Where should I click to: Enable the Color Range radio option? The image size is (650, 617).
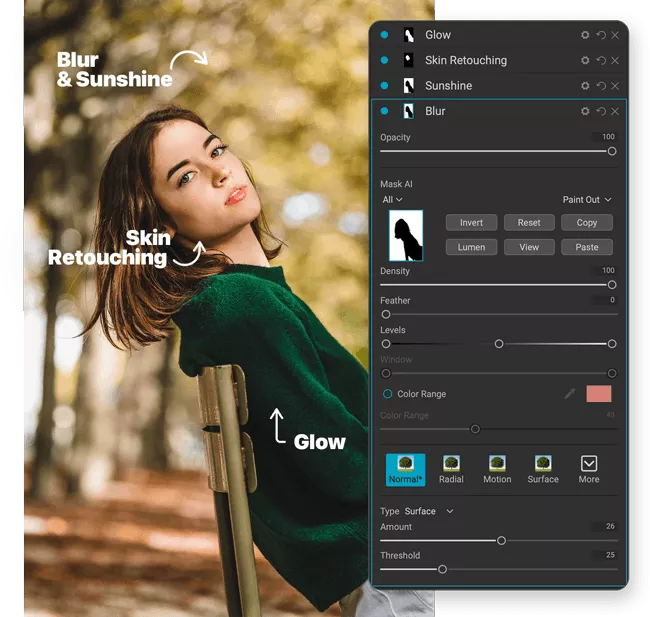(387, 394)
